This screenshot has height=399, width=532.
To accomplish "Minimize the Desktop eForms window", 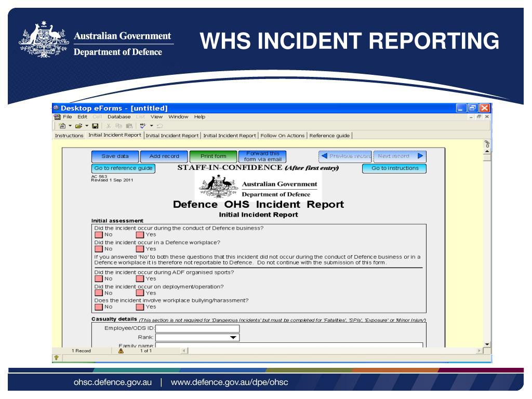I will (x=460, y=108).
